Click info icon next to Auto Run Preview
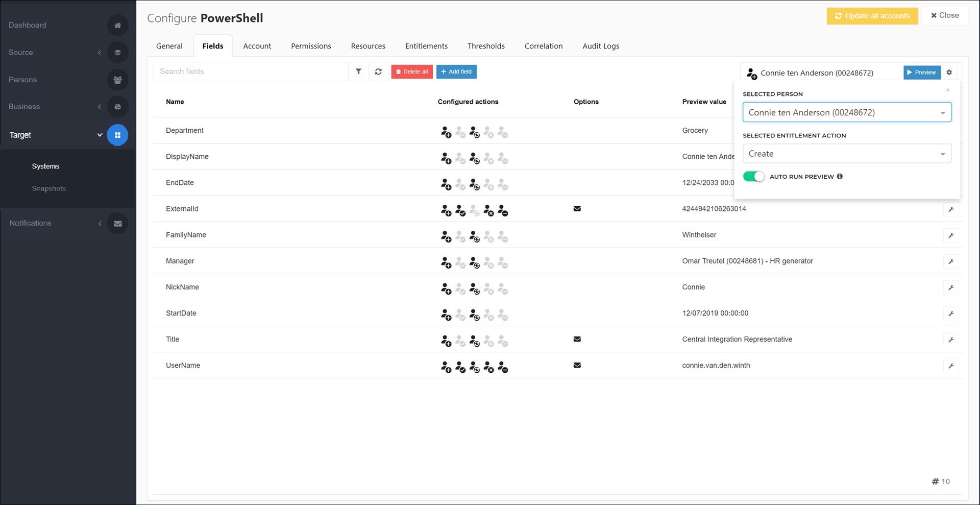This screenshot has width=980, height=505. tap(840, 176)
